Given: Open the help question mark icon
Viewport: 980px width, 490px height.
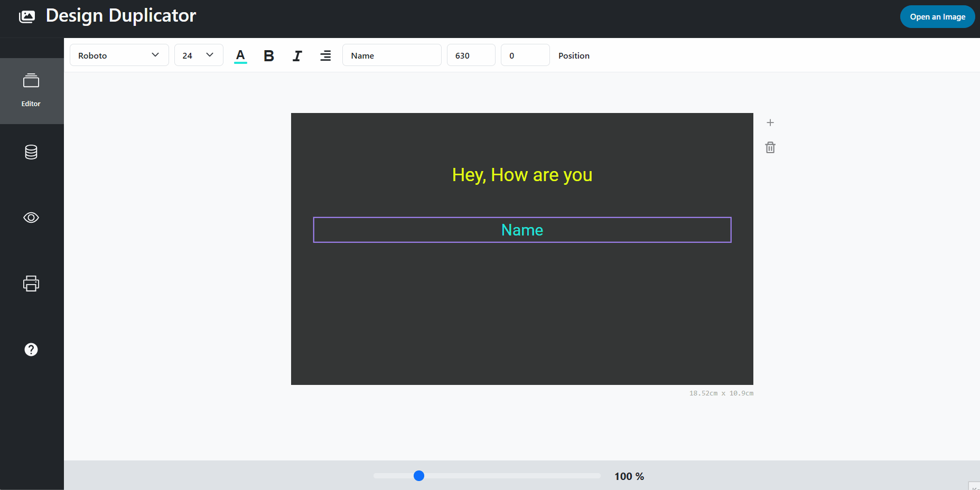Looking at the screenshot, I should pyautogui.click(x=31, y=350).
